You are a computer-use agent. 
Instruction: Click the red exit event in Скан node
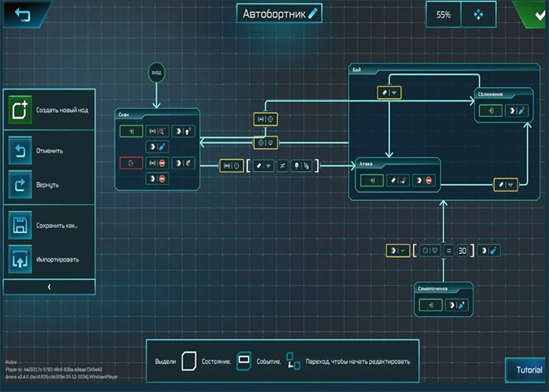[131, 163]
